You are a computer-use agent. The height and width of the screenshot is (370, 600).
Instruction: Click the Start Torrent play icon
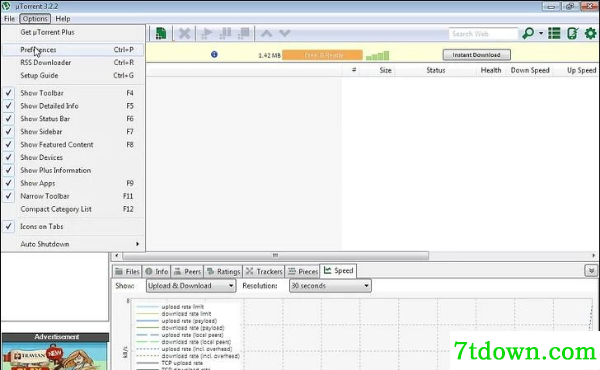[x=207, y=34]
